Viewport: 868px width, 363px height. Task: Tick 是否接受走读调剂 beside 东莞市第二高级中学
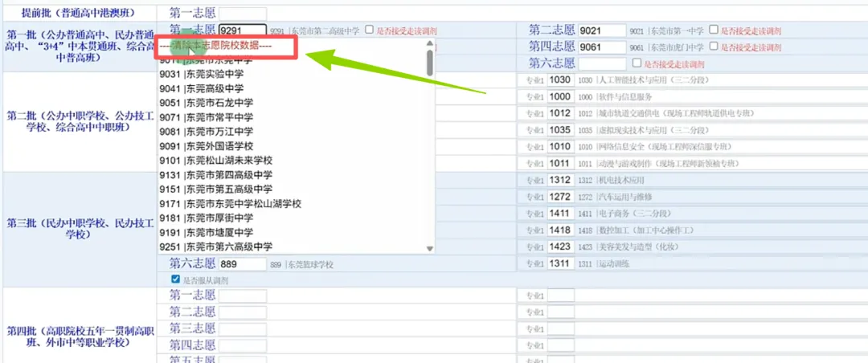point(370,30)
